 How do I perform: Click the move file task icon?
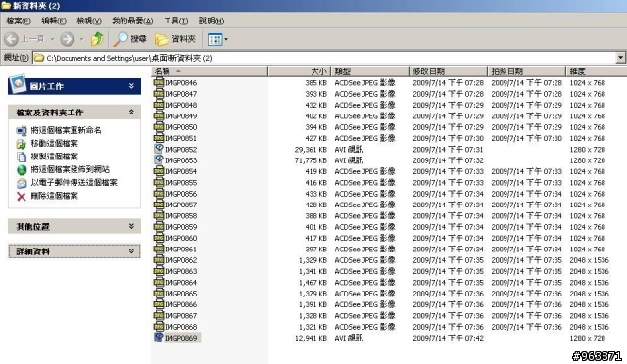(22, 144)
